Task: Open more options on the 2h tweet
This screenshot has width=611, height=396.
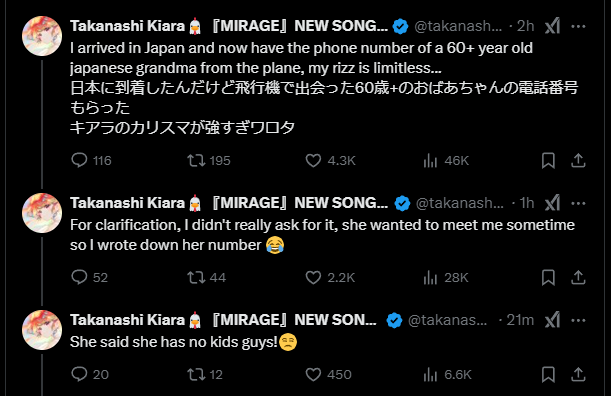Action: point(578,26)
